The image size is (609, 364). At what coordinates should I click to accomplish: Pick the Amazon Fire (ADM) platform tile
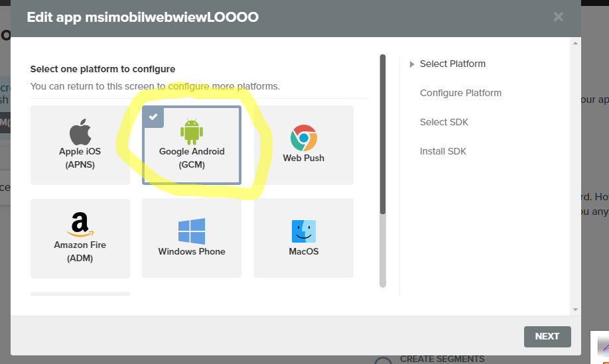80,238
